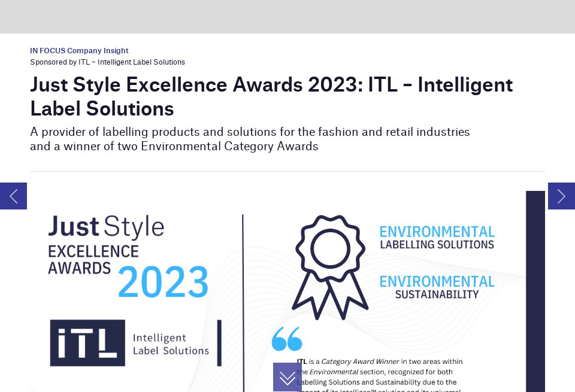
Task: Collapse the page with the left chevron control
Action: point(13,196)
